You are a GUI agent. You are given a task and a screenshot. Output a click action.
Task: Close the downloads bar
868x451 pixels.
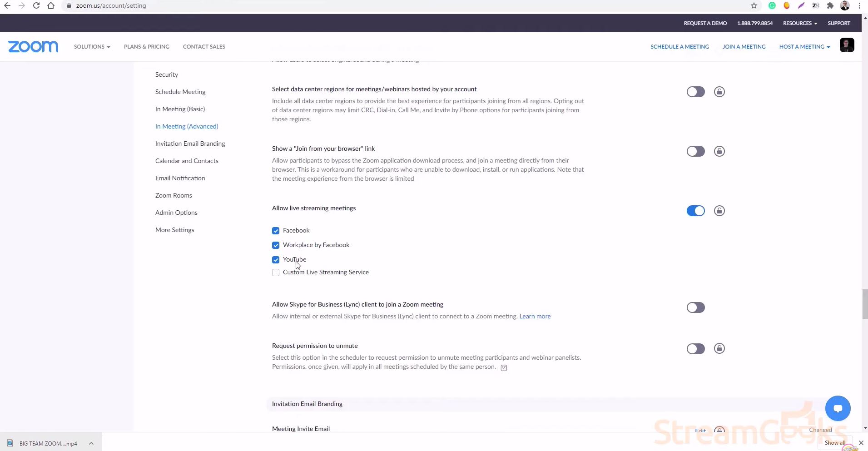click(861, 443)
